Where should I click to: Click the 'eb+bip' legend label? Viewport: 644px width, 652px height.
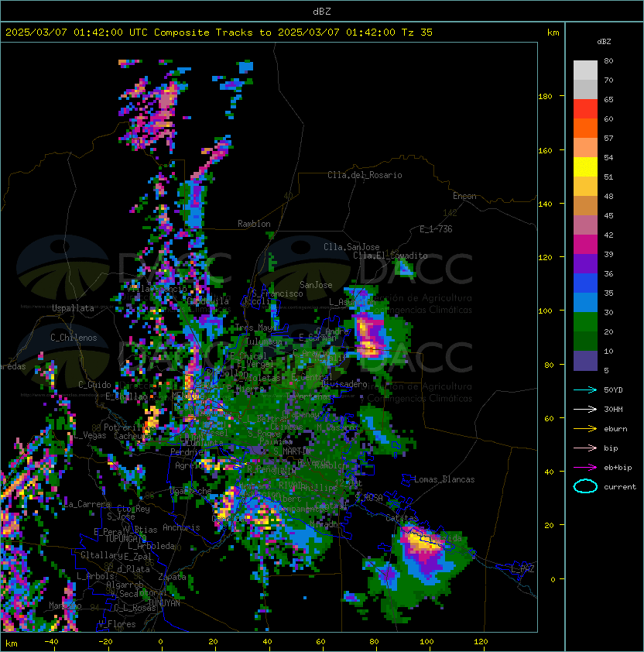tap(618, 468)
